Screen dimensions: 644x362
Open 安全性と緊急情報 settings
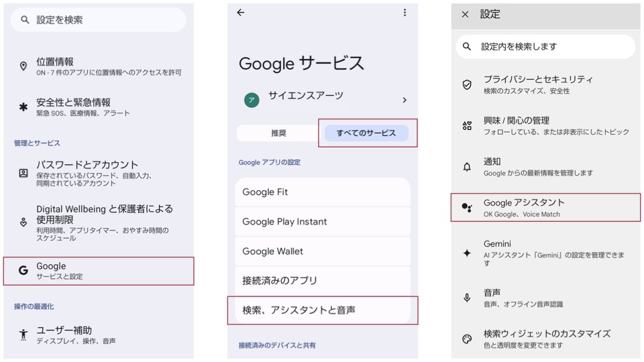[99, 107]
